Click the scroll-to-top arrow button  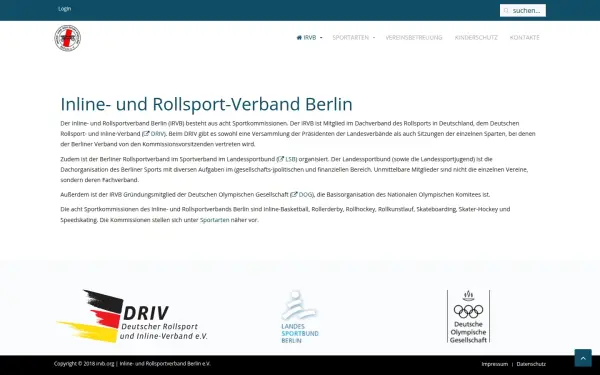(583, 358)
